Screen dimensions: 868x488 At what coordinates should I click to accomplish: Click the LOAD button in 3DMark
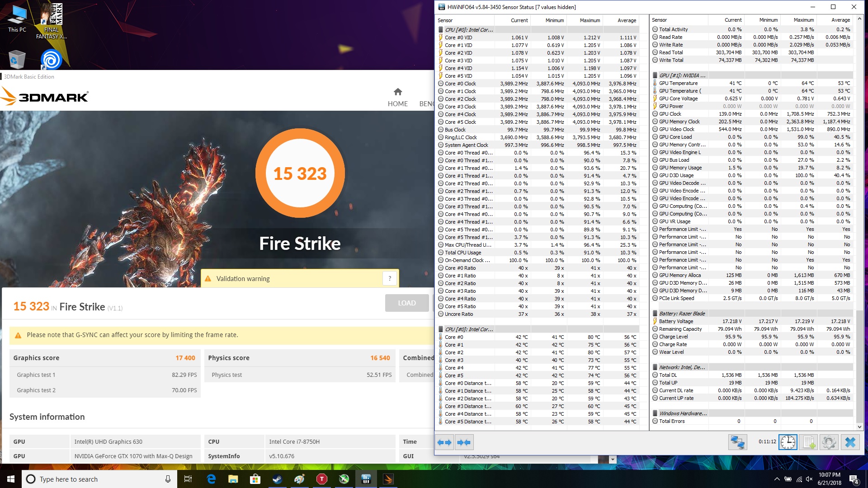click(407, 303)
